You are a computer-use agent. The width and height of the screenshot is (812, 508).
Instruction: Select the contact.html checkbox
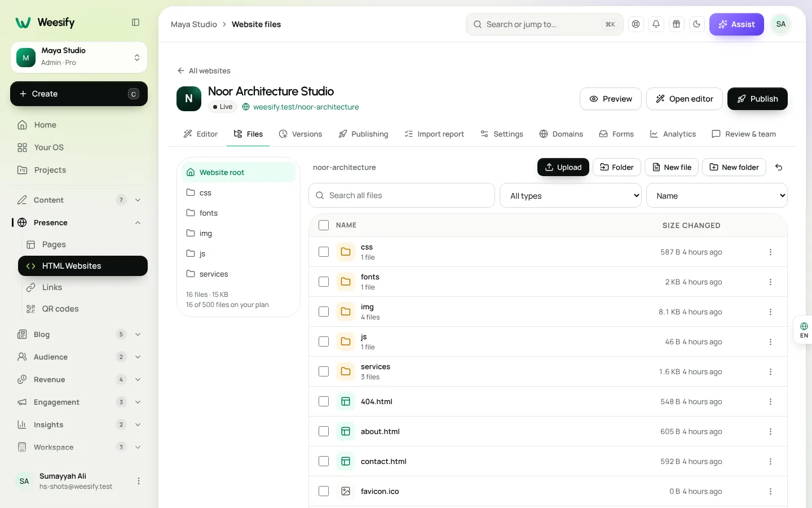coord(324,461)
